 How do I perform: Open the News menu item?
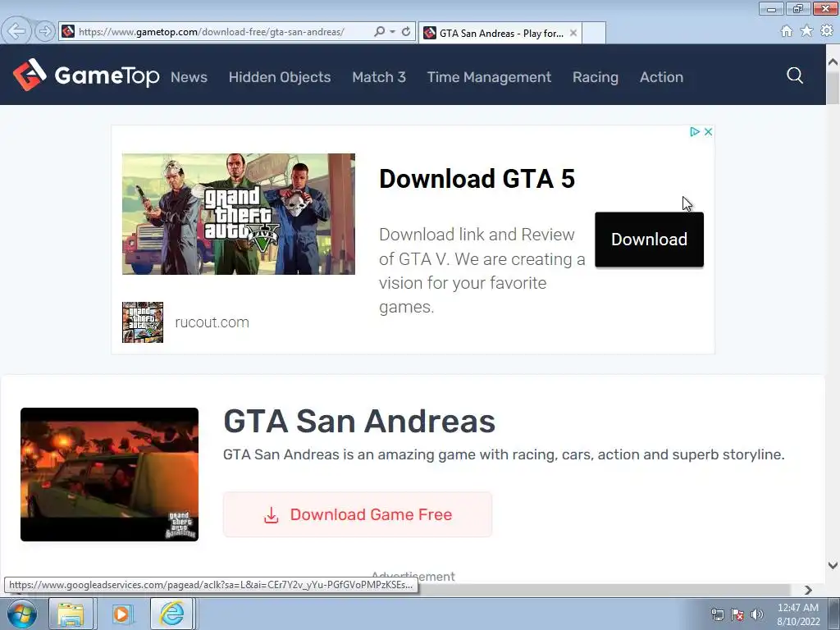point(189,77)
